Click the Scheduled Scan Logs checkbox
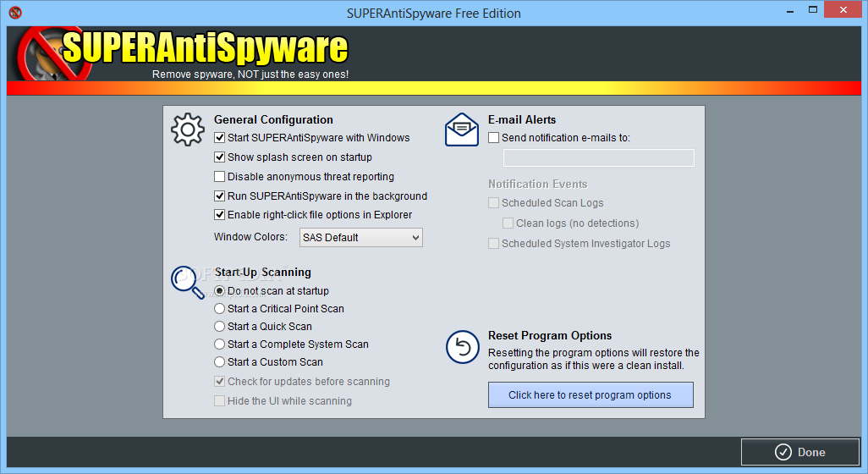Viewport: 868px width, 474px height. (494, 203)
